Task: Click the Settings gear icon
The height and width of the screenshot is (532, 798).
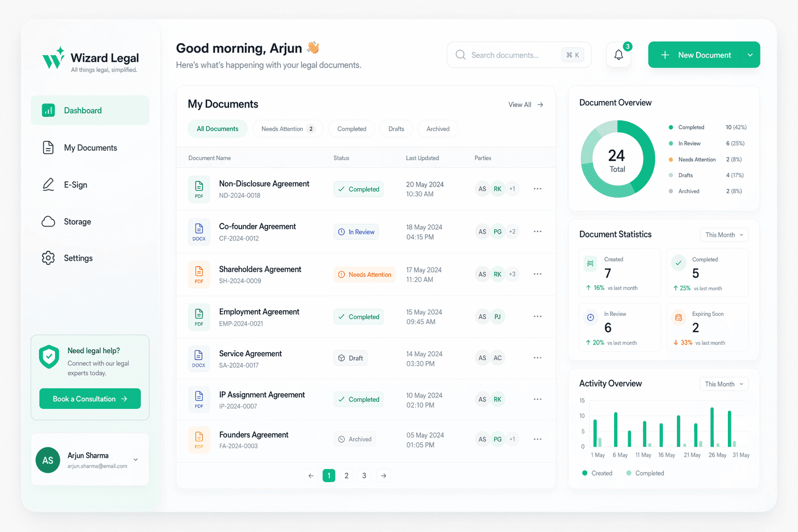Action: (48, 258)
